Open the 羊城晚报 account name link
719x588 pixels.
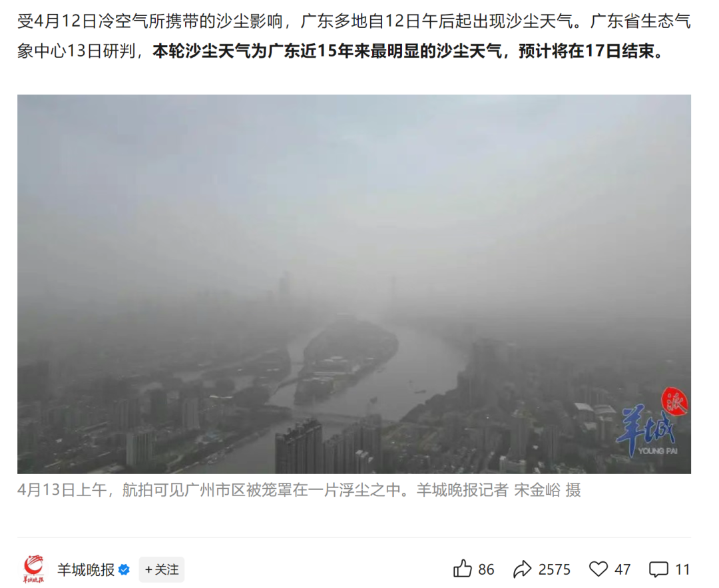tap(86, 569)
